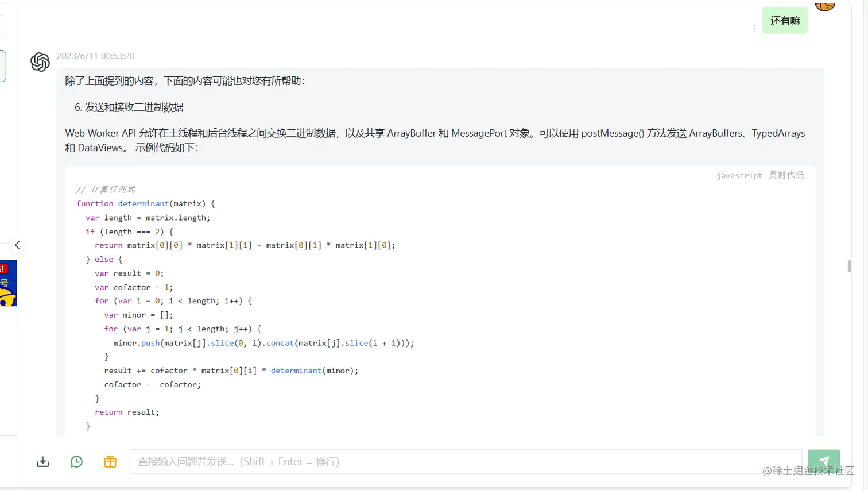Click the download chat export icon
868x490 pixels.
point(42,461)
